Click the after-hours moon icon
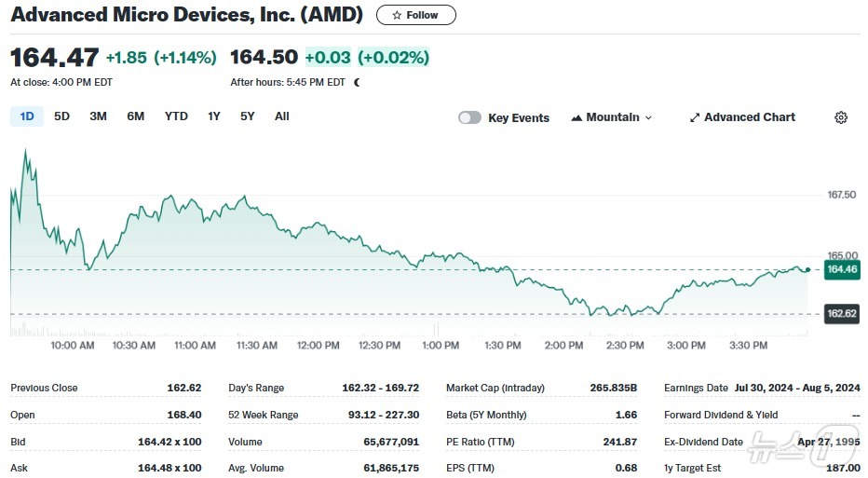868x478 pixels. point(357,82)
